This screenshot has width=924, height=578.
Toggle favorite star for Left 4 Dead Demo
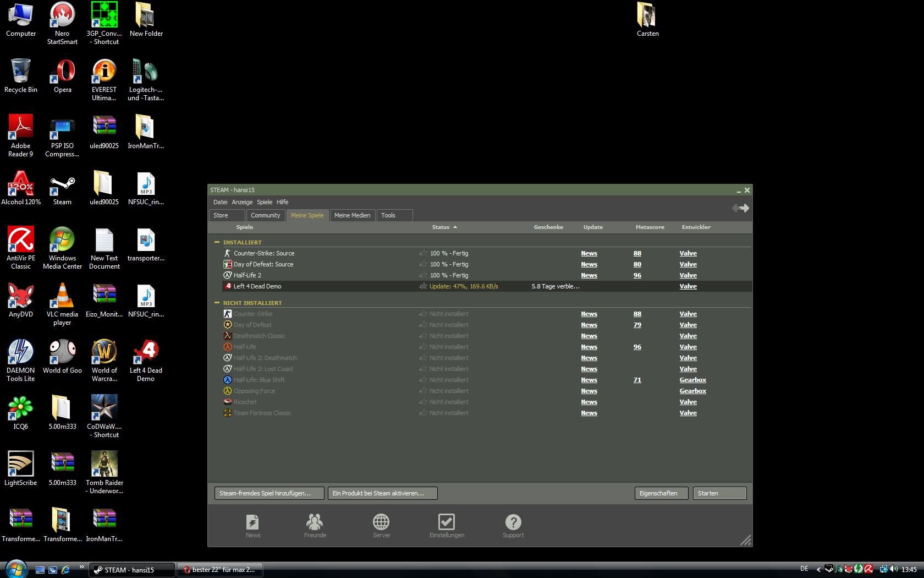[x=423, y=286]
